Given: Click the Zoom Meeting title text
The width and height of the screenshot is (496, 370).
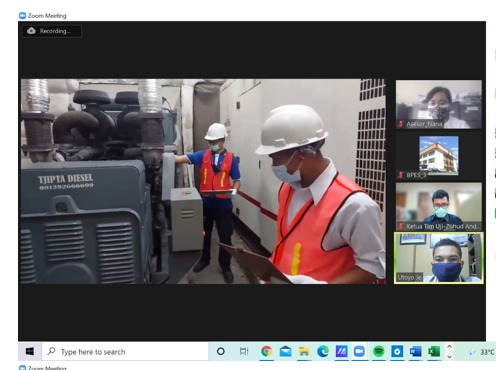Looking at the screenshot, I should point(47,16).
